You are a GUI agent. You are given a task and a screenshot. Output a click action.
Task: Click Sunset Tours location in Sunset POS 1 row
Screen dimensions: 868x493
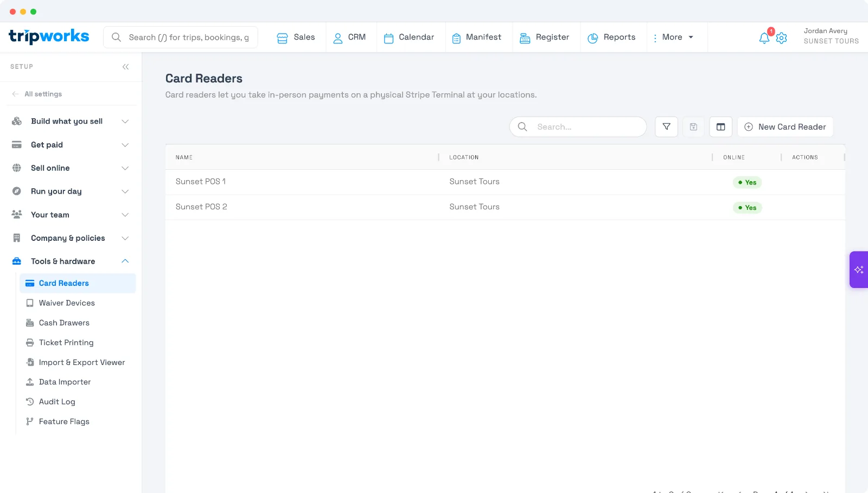(474, 182)
